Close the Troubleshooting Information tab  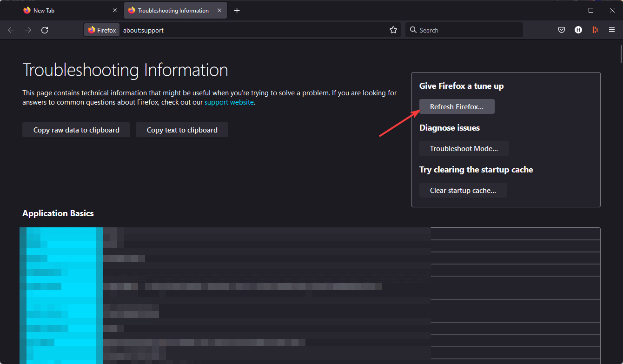219,10
